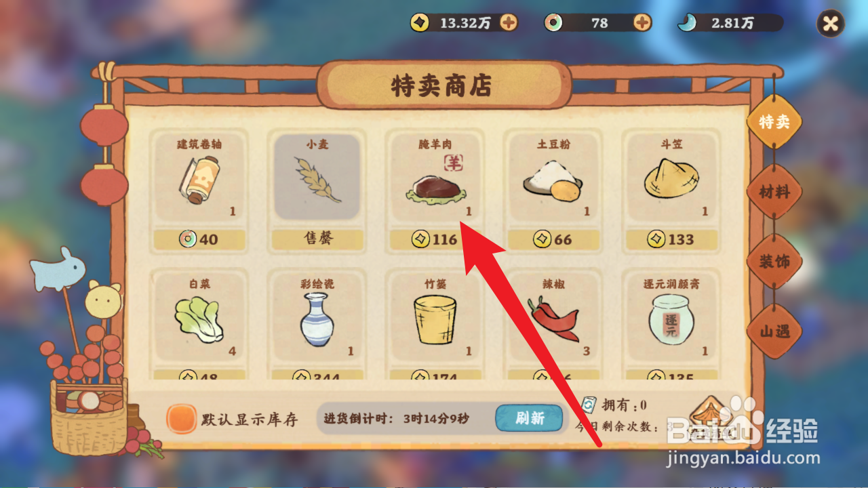Go to the 山遇 tab
Viewport: 868px width, 488px height.
click(x=774, y=331)
